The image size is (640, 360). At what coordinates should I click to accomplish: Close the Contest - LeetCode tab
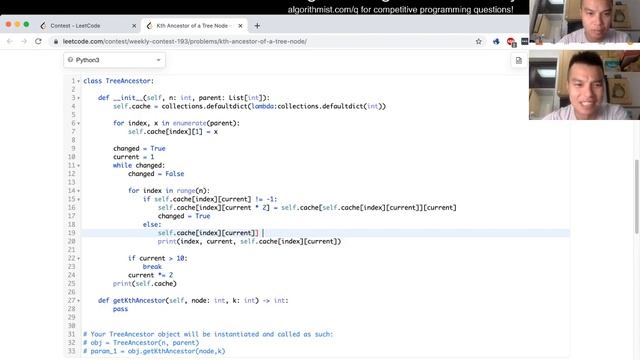pyautogui.click(x=134, y=26)
